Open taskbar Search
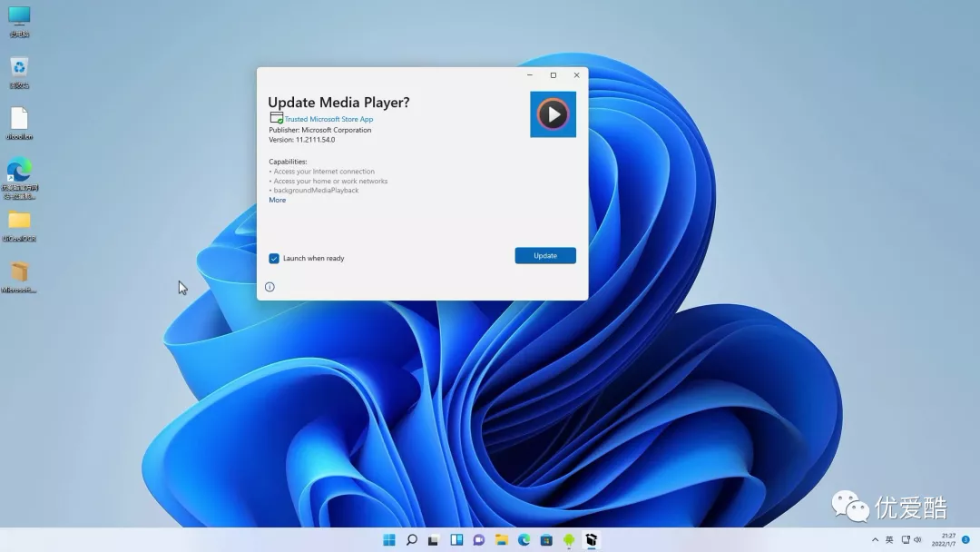The image size is (980, 552). 411,539
